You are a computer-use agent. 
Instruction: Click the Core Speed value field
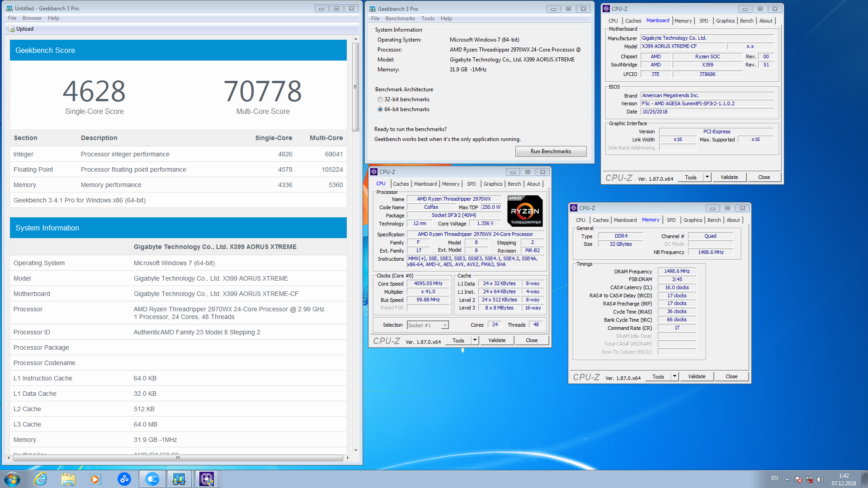tap(428, 284)
